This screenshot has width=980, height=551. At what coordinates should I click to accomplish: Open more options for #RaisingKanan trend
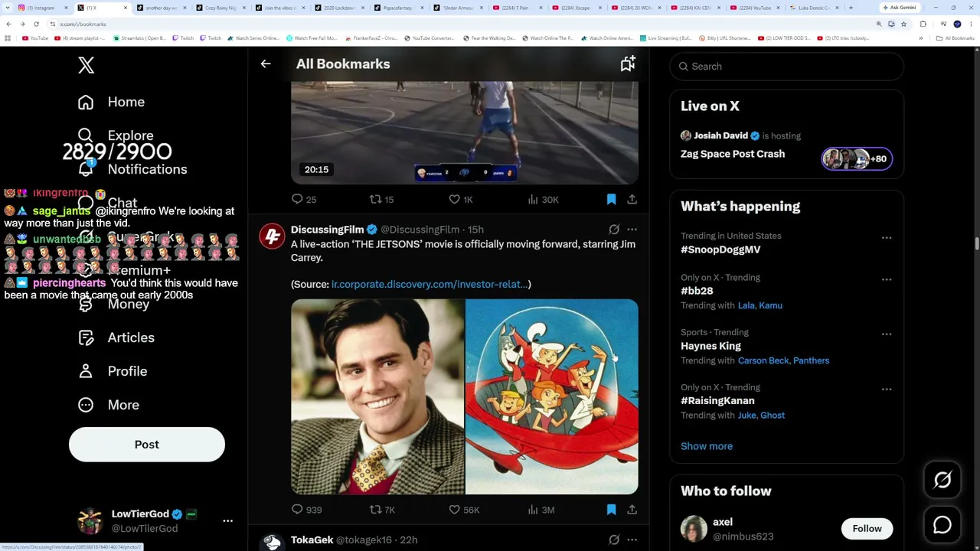click(887, 390)
